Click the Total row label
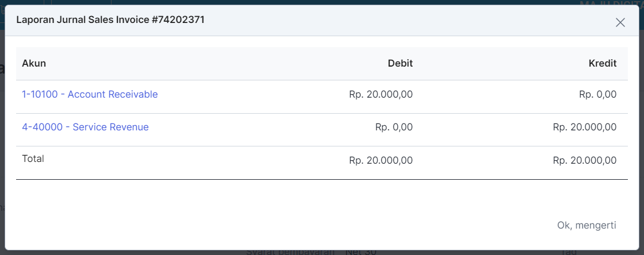Image resolution: width=644 pixels, height=255 pixels. [33, 159]
